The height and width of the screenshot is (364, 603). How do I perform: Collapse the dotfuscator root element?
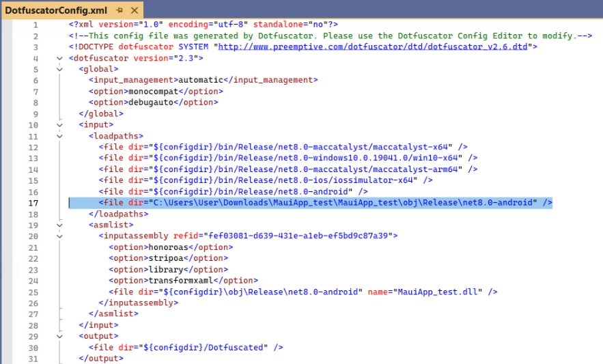(60, 58)
